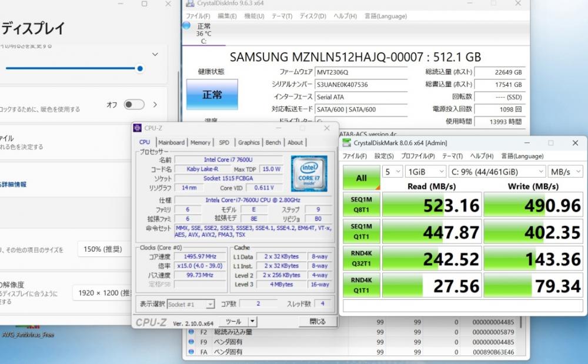Click the brightness slider in Display settings

click(x=73, y=69)
